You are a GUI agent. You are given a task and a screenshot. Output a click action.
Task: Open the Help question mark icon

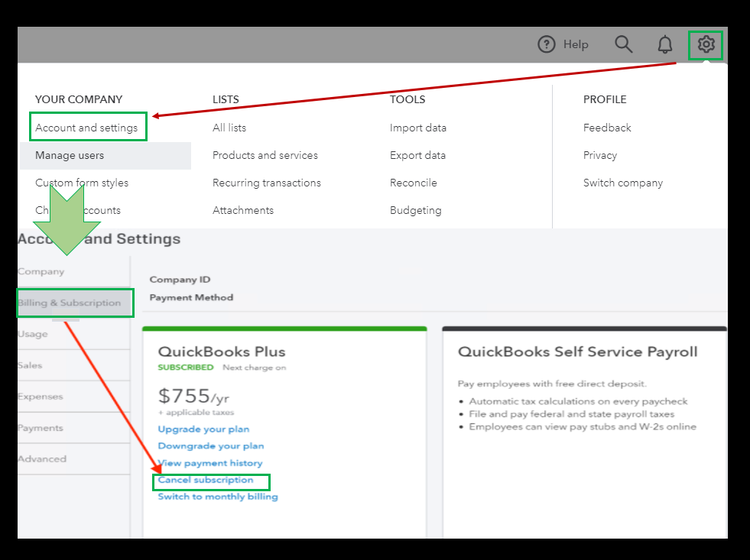coord(546,44)
